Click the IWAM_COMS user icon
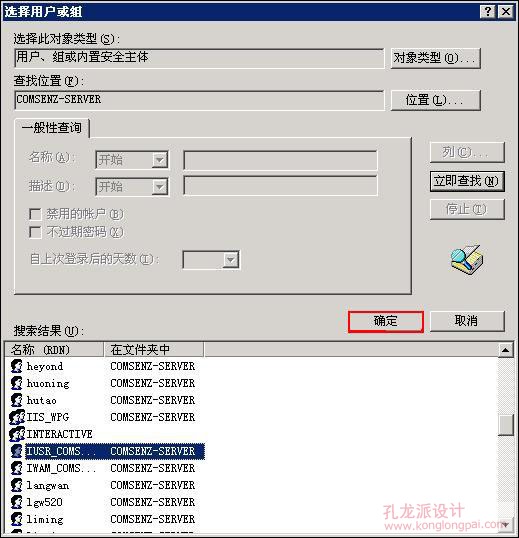 tap(16, 468)
